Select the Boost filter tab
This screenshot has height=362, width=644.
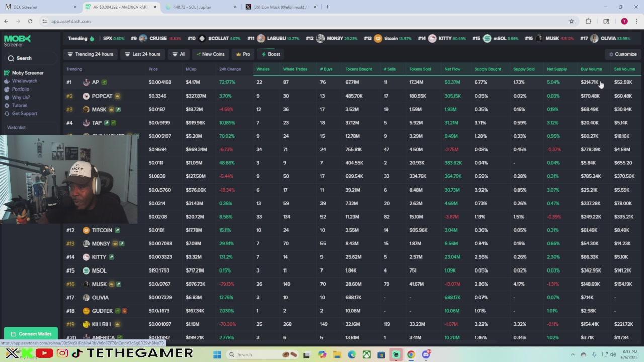click(x=271, y=54)
